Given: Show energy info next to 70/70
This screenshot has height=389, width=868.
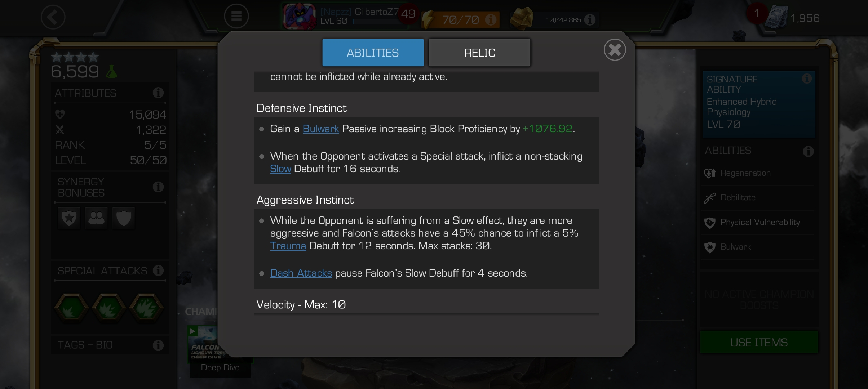Looking at the screenshot, I should (x=490, y=19).
